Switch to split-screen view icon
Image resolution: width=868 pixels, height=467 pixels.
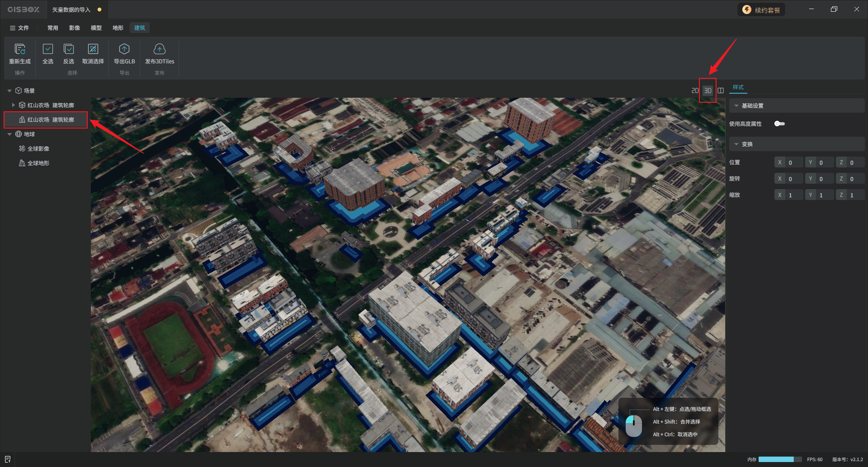[x=721, y=91]
